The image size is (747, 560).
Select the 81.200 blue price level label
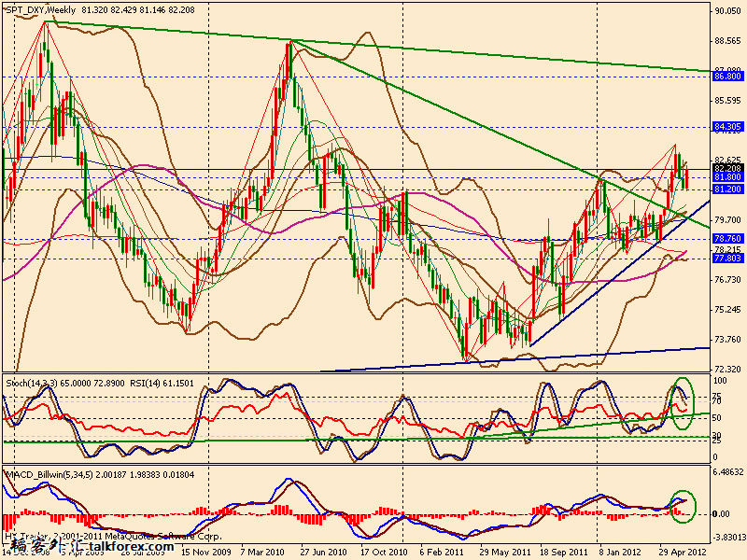point(728,189)
